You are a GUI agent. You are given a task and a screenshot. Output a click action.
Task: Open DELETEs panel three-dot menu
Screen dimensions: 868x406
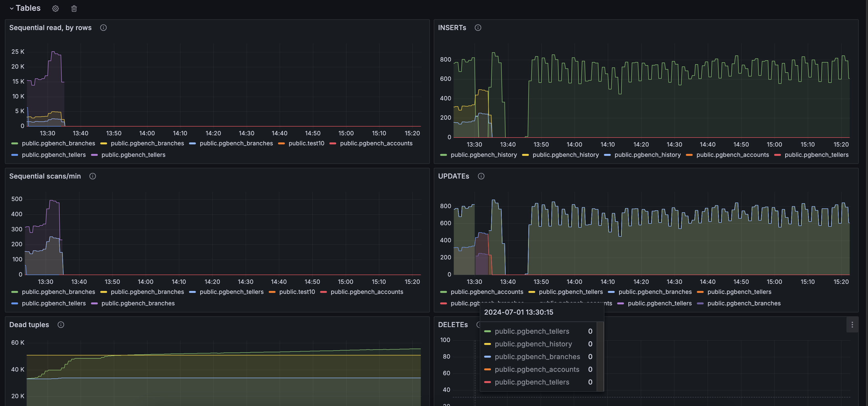(852, 324)
